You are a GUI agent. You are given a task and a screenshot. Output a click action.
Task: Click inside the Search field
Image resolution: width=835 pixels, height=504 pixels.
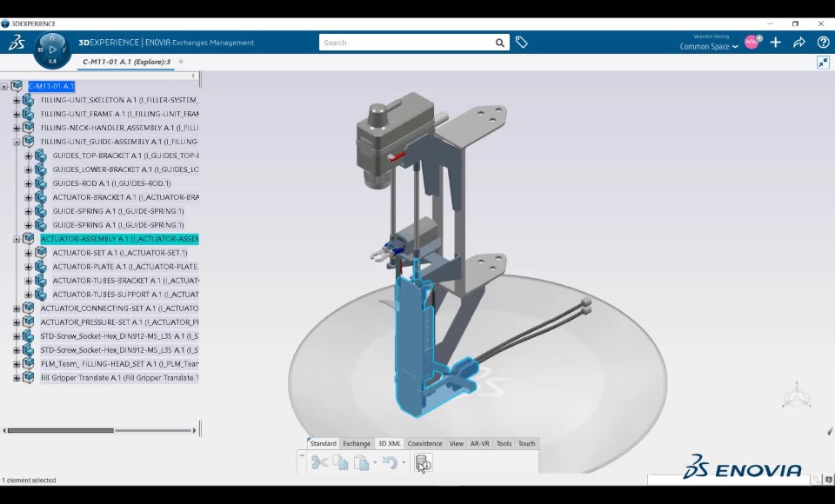click(406, 43)
